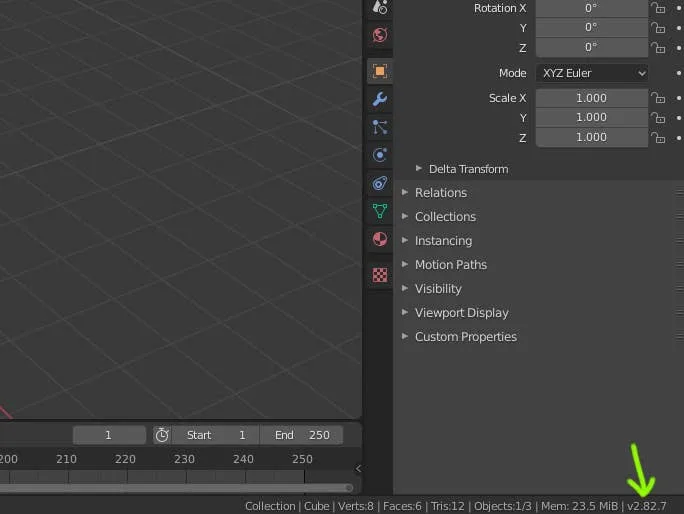Open the Object Data green triangle tab
The image size is (684, 514).
pos(380,211)
